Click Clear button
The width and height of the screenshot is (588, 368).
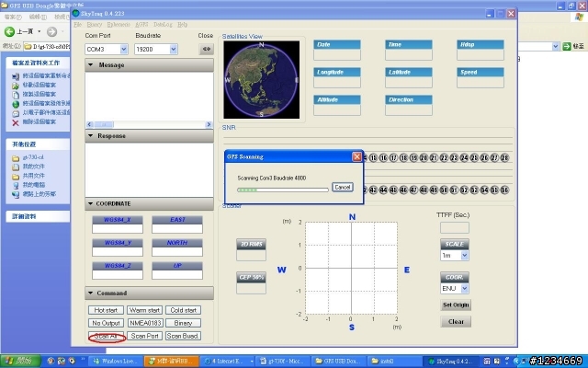456,321
